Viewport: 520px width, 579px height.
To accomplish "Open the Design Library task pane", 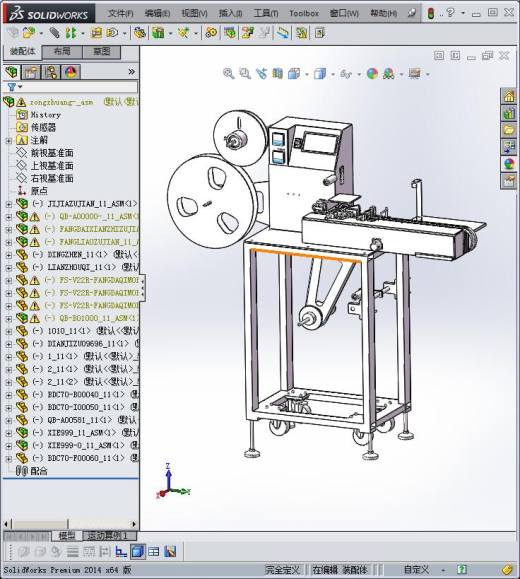I will click(509, 113).
